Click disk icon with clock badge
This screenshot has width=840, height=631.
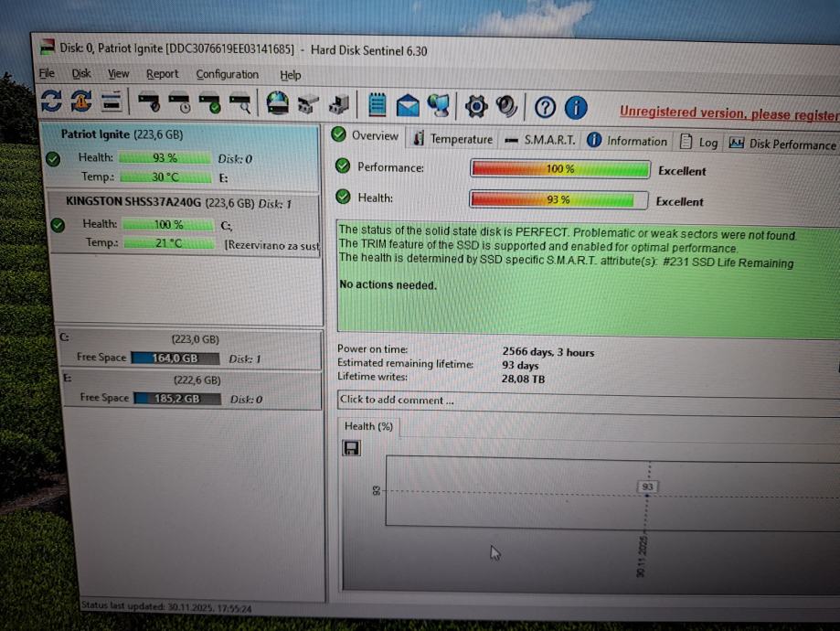pos(179,103)
